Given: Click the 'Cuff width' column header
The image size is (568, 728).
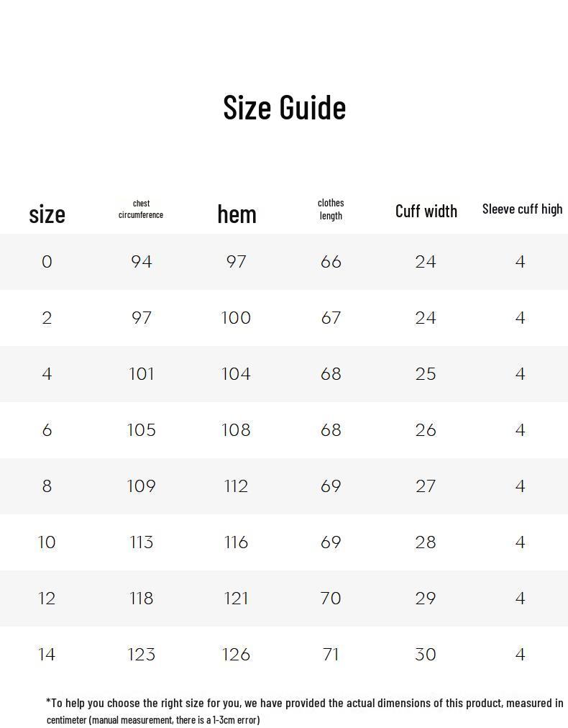Looking at the screenshot, I should click(426, 211).
